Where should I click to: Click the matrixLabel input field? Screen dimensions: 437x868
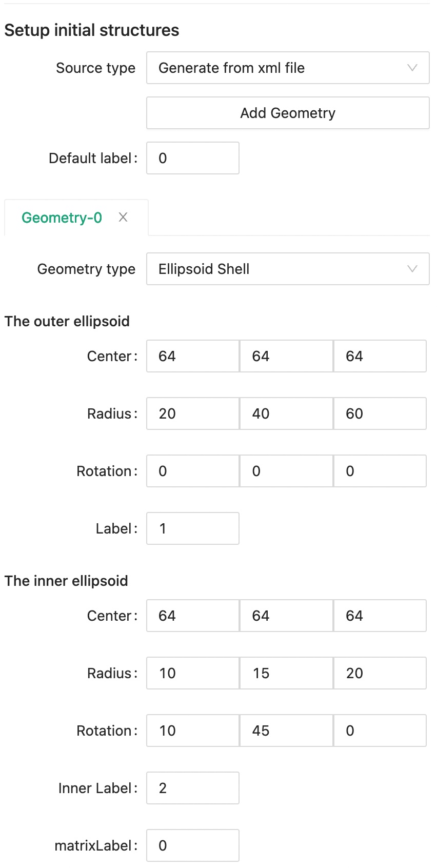tap(193, 845)
